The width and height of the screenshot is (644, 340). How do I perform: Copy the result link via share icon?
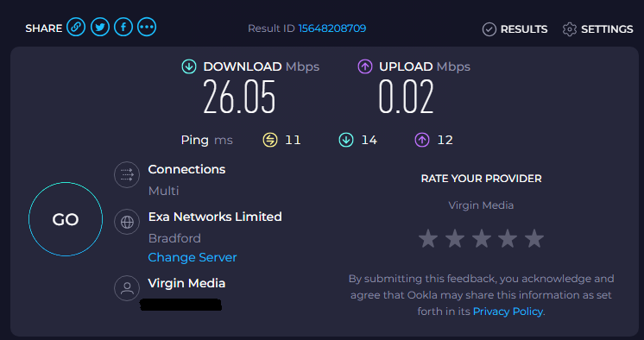pos(76,28)
